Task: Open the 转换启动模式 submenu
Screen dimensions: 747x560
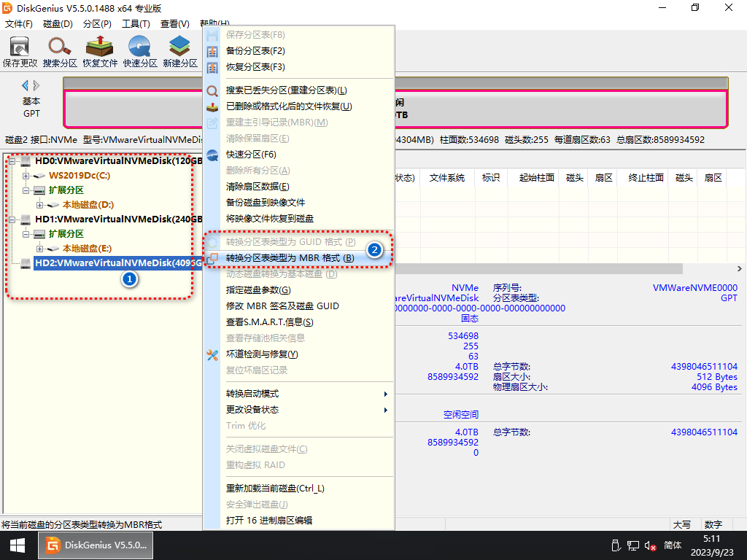Action: 306,394
